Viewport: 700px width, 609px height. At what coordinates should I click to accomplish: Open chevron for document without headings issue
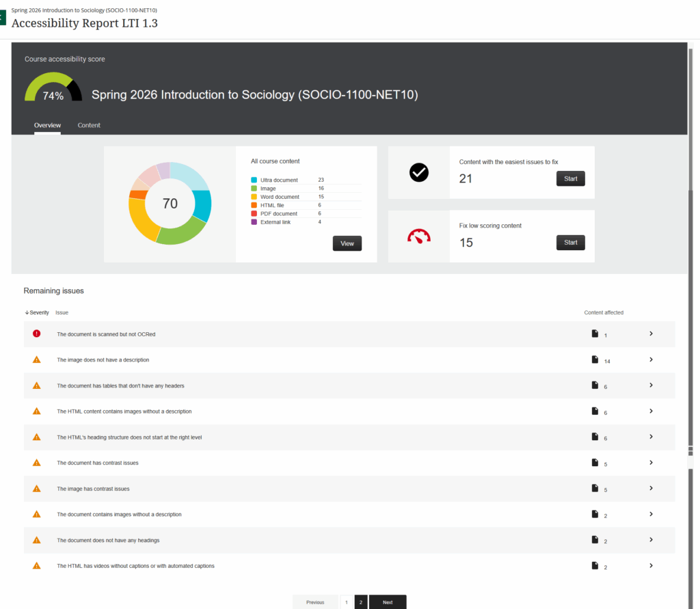(x=651, y=540)
